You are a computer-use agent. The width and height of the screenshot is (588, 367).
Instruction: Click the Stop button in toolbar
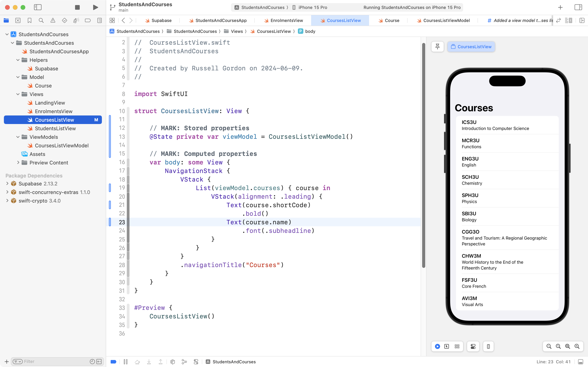[77, 7]
